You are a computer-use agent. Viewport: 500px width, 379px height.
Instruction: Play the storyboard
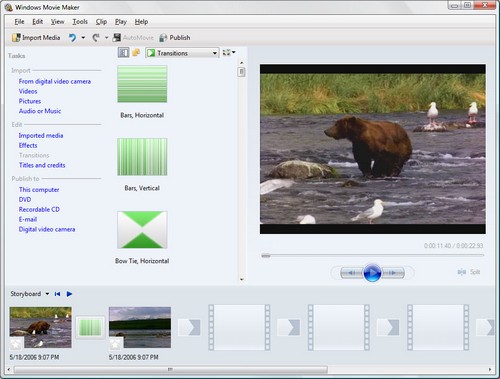click(x=69, y=294)
